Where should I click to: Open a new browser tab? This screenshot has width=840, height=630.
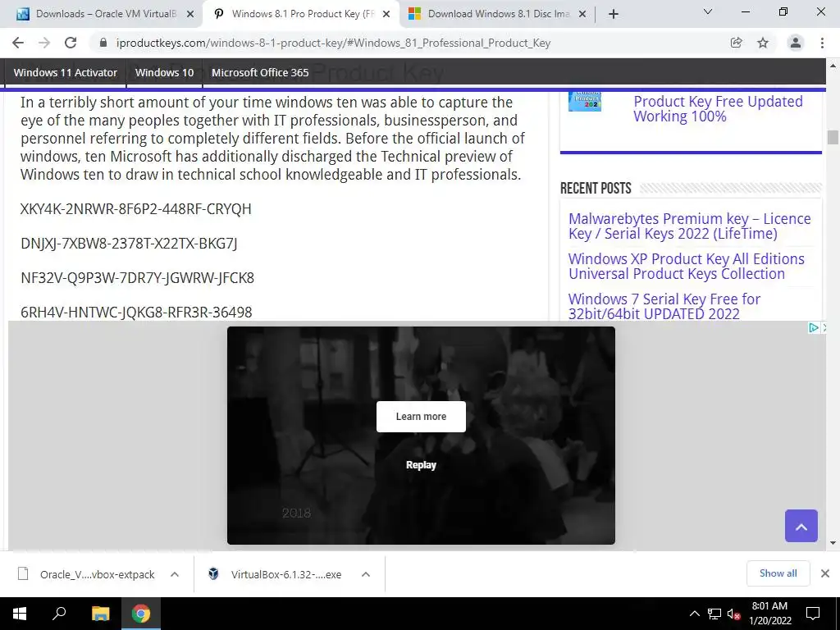[x=614, y=14]
